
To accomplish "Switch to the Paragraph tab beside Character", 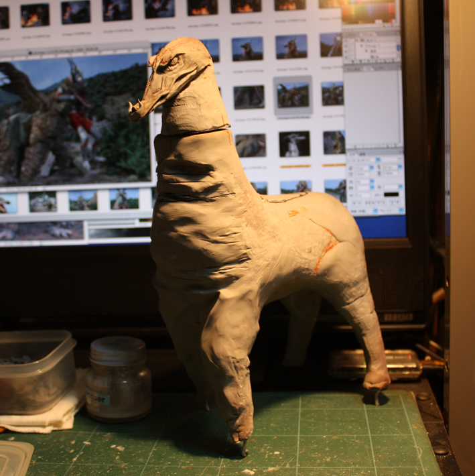I will click(362, 154).
